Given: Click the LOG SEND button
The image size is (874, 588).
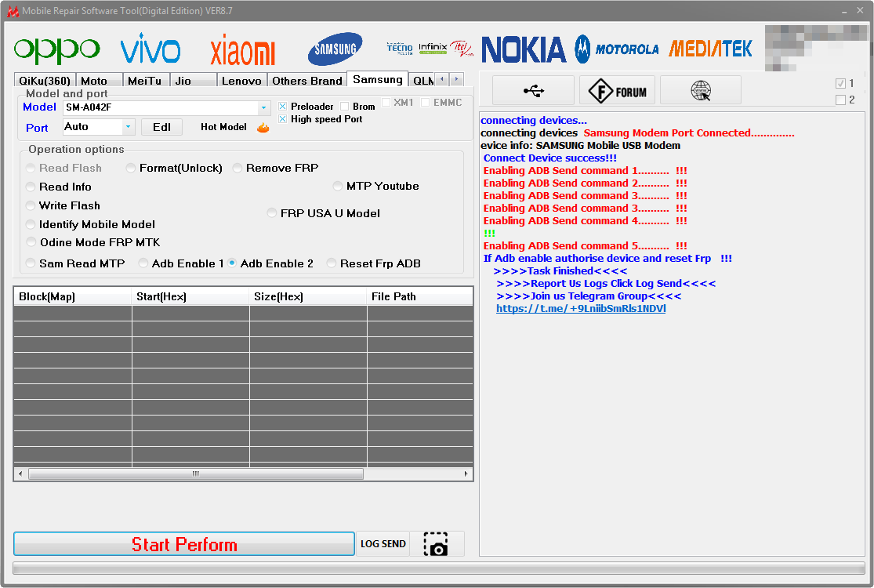Looking at the screenshot, I should (x=383, y=544).
